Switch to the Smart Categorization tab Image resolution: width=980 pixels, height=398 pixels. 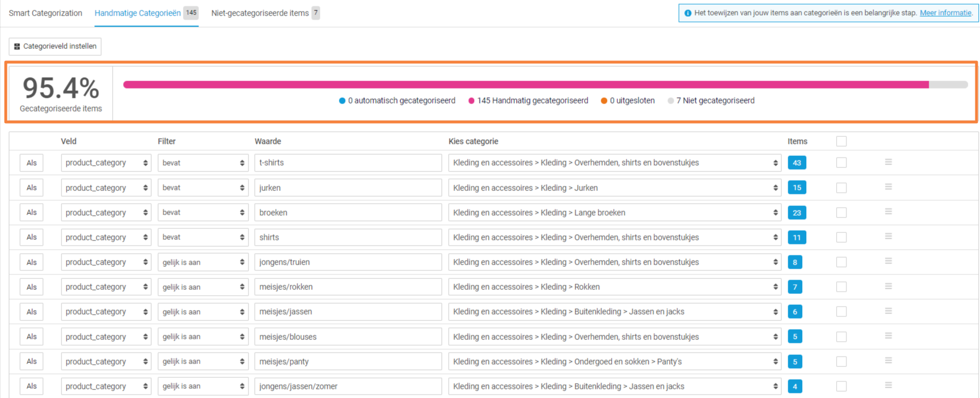tap(45, 13)
